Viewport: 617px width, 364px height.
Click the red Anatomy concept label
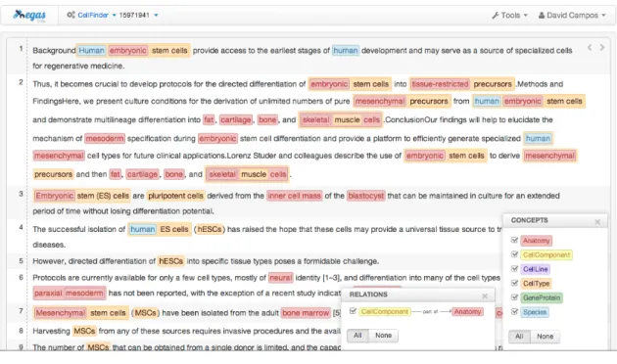pos(537,240)
